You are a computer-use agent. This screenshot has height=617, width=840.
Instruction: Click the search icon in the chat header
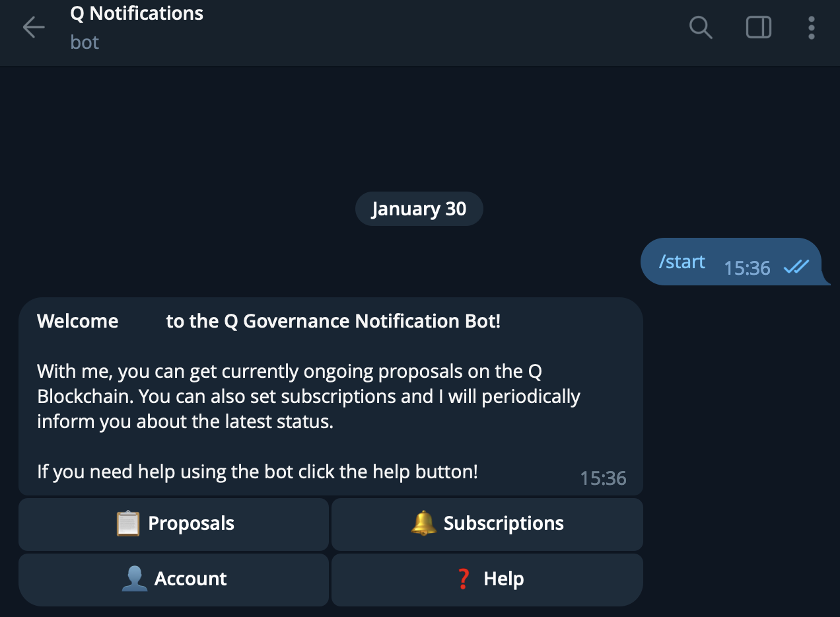(701, 27)
